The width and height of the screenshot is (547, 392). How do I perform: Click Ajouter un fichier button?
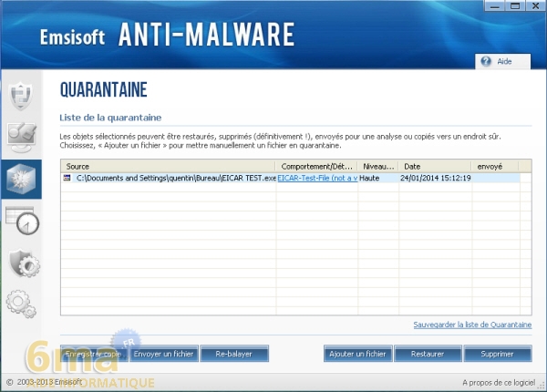[358, 354]
